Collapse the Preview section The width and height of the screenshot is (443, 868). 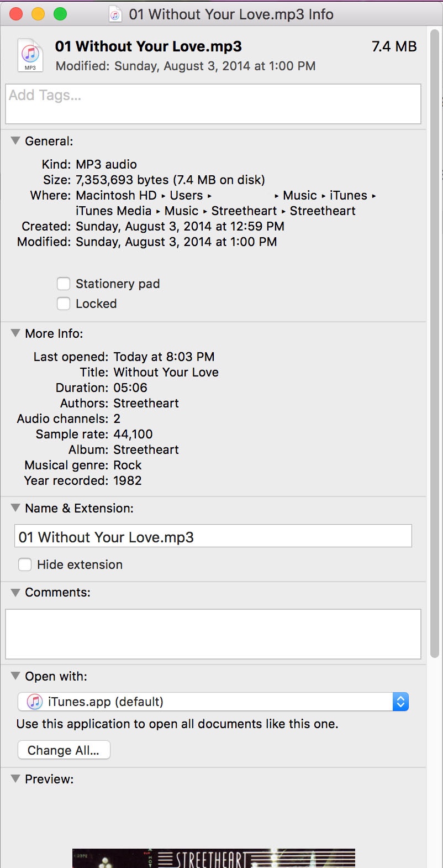point(15,779)
